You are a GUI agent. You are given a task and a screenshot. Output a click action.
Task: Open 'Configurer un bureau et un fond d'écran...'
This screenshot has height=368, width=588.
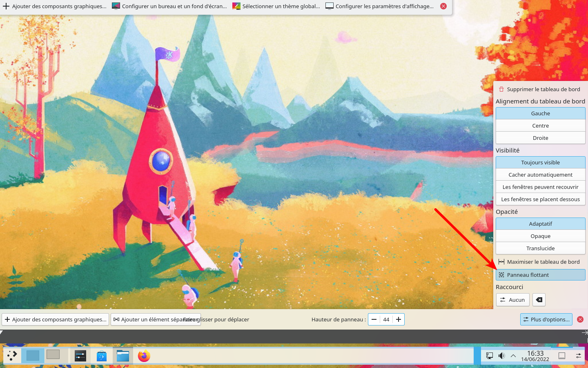pos(169,6)
